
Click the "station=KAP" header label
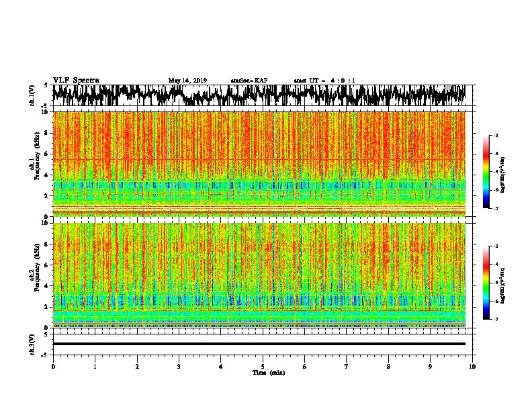click(249, 81)
